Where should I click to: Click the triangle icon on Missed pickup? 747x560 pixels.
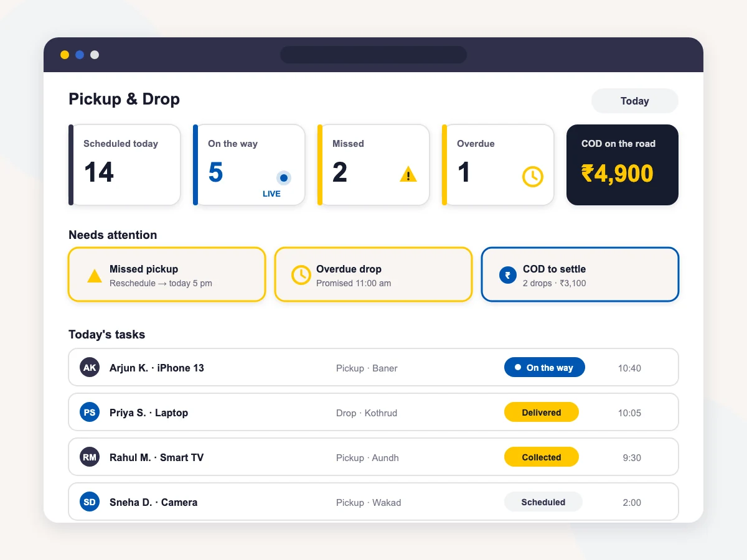click(95, 276)
